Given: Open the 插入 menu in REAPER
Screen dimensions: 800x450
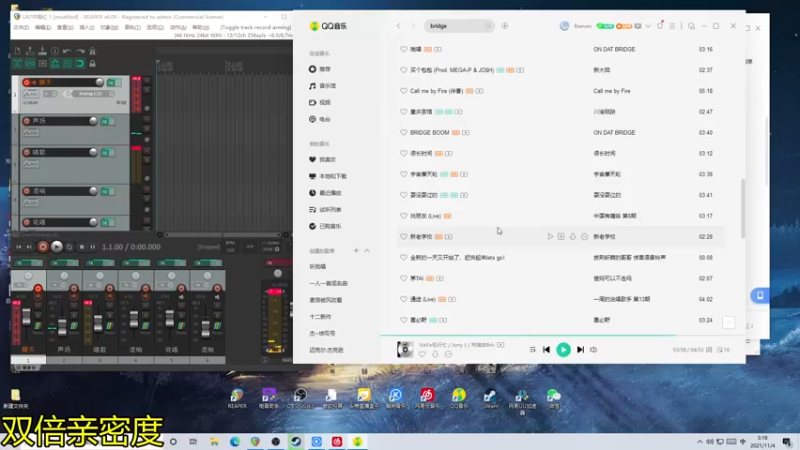Looking at the screenshot, I should [87, 28].
